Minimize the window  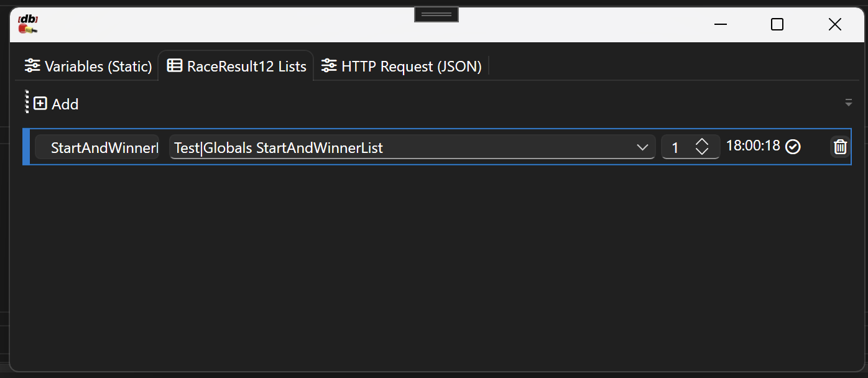721,24
